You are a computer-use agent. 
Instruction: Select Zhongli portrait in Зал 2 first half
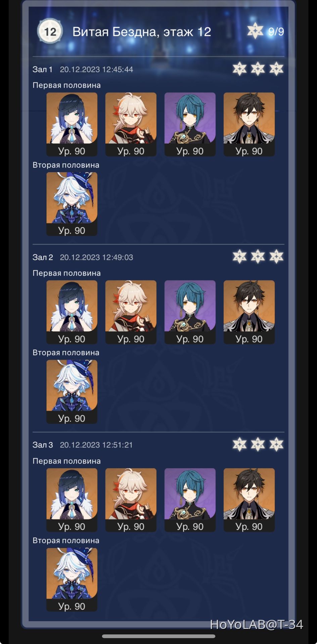(x=249, y=312)
